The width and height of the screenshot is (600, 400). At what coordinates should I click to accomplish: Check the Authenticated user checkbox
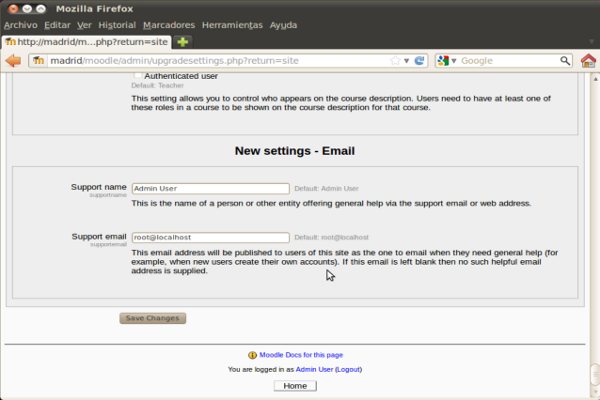tap(138, 76)
